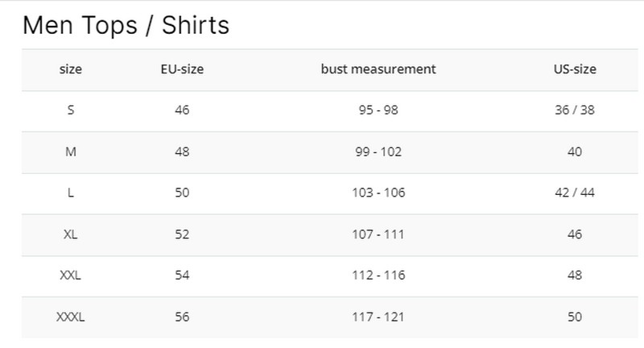Select bust measurement "95 - 98"

point(378,110)
